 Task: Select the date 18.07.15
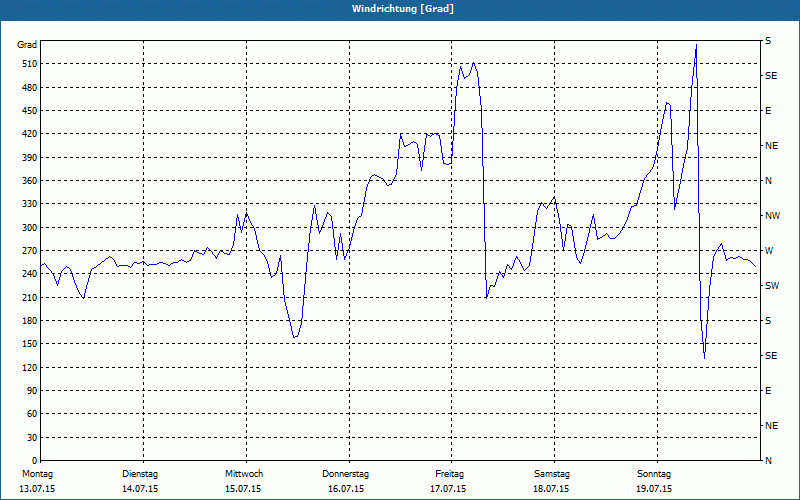[x=551, y=489]
